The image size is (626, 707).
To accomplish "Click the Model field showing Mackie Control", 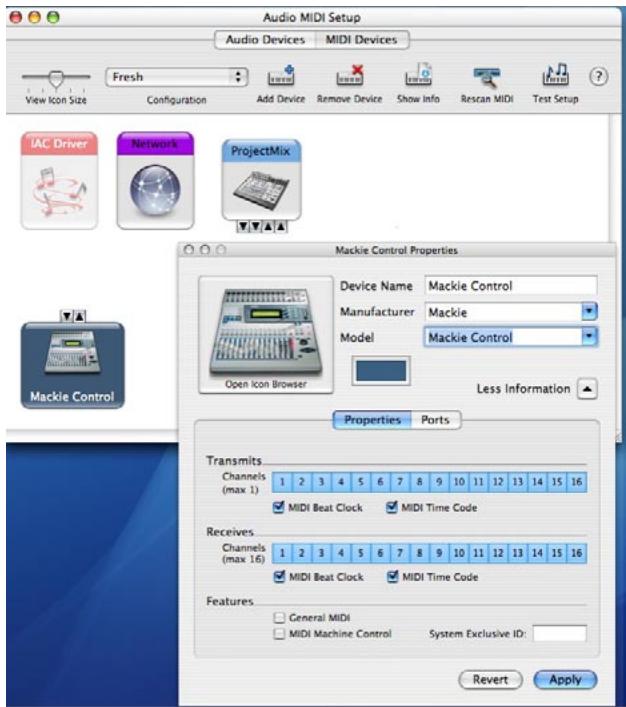I will click(503, 337).
